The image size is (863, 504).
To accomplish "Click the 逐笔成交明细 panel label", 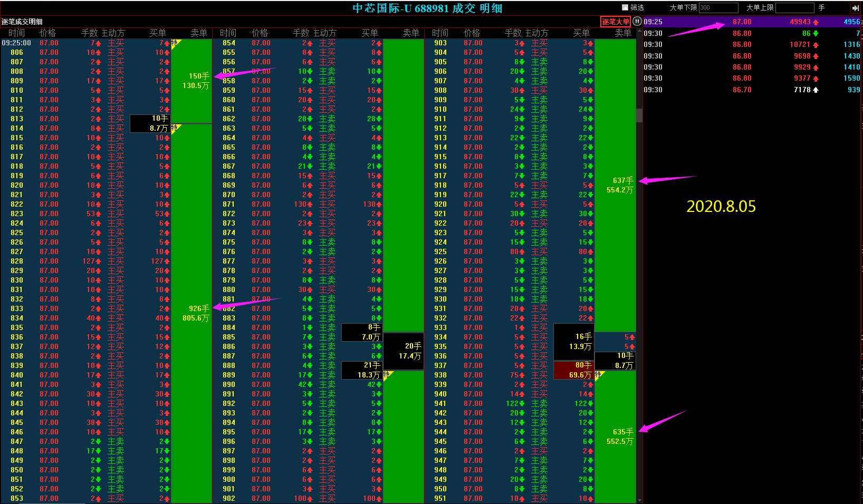I will pyautogui.click(x=22, y=22).
